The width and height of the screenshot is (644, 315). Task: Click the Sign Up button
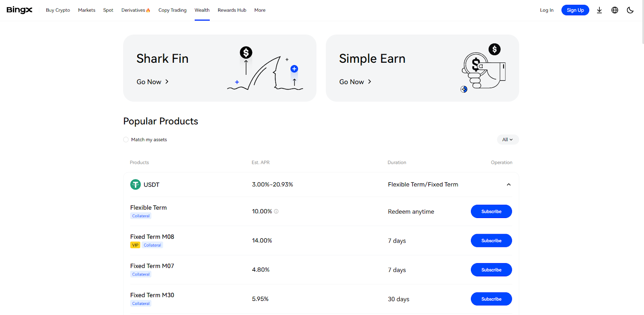(575, 10)
